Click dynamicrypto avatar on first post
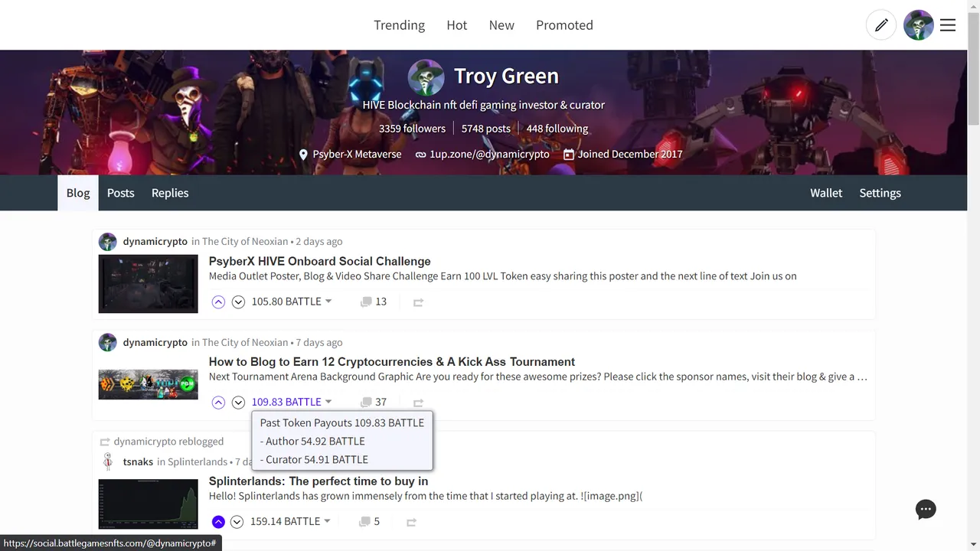 108,242
